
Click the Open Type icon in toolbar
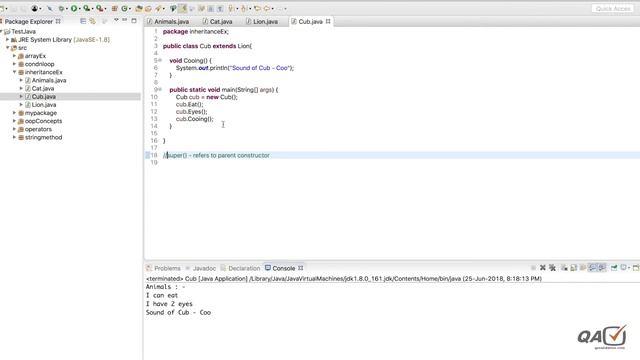click(x=139, y=8)
